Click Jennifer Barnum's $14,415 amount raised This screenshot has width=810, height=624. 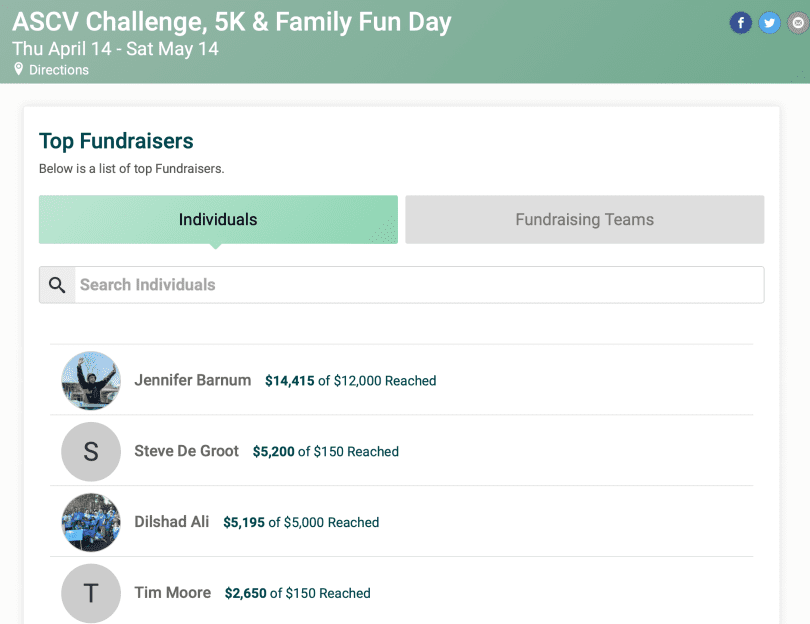(290, 381)
